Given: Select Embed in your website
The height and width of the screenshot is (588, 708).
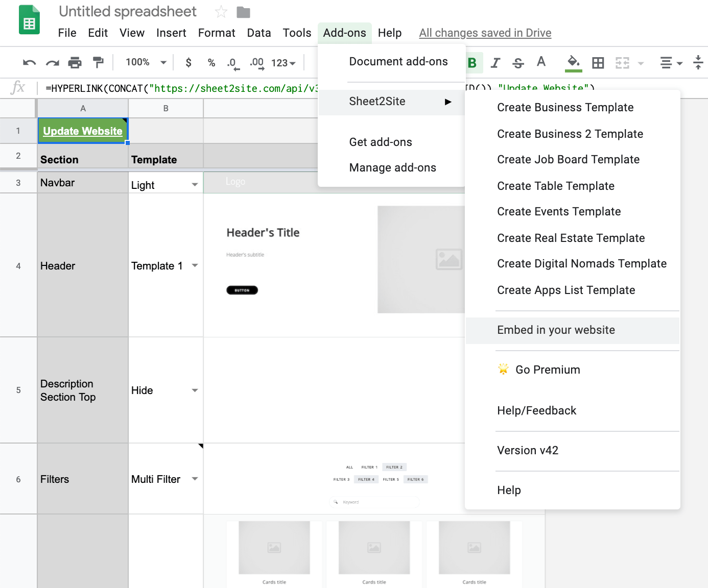Looking at the screenshot, I should pyautogui.click(x=556, y=330).
